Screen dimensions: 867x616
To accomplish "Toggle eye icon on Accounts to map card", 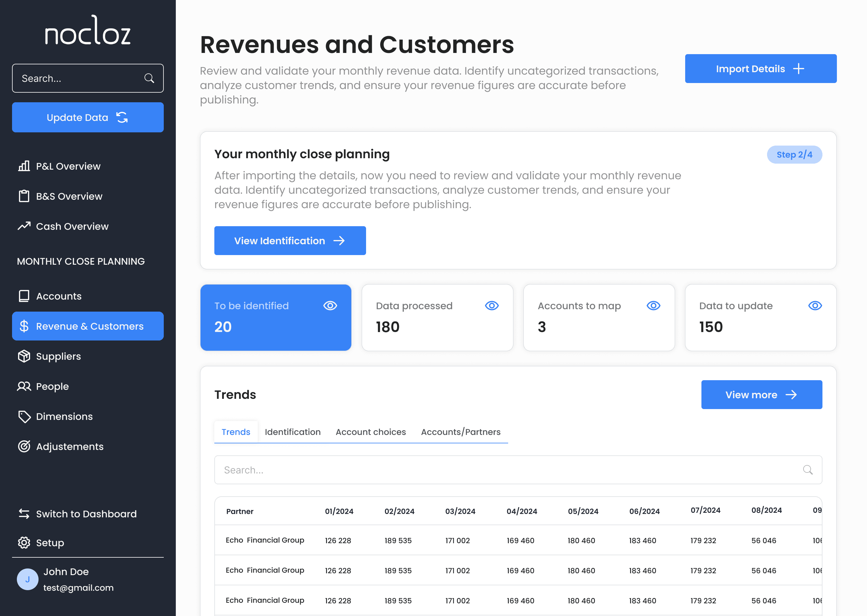I will coord(653,306).
